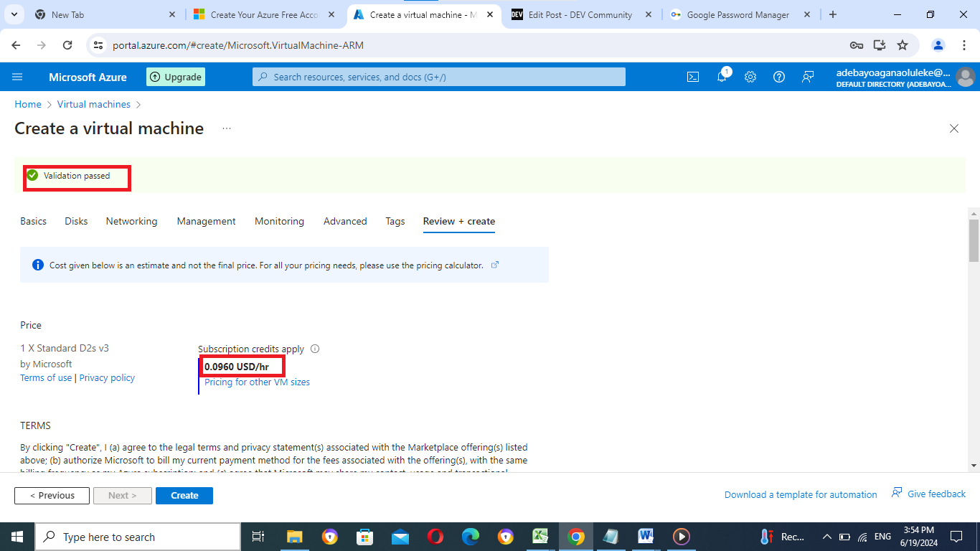The image size is (980, 551).
Task: Switch to the Edit Post DEV Community tab
Action: pyautogui.click(x=581, y=14)
